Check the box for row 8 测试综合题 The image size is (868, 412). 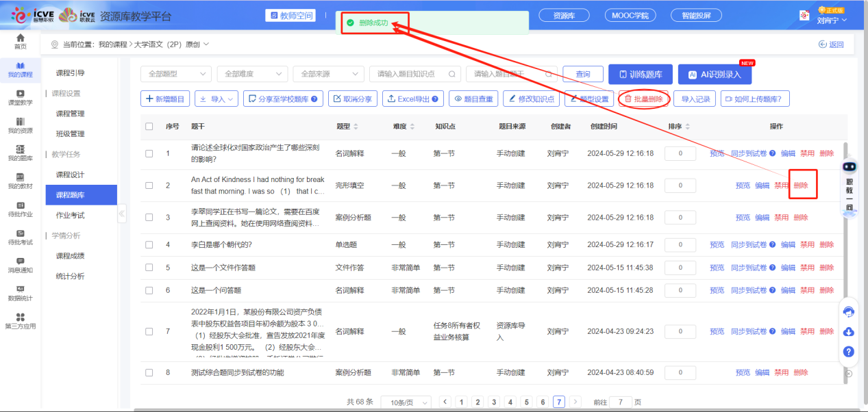click(x=149, y=373)
